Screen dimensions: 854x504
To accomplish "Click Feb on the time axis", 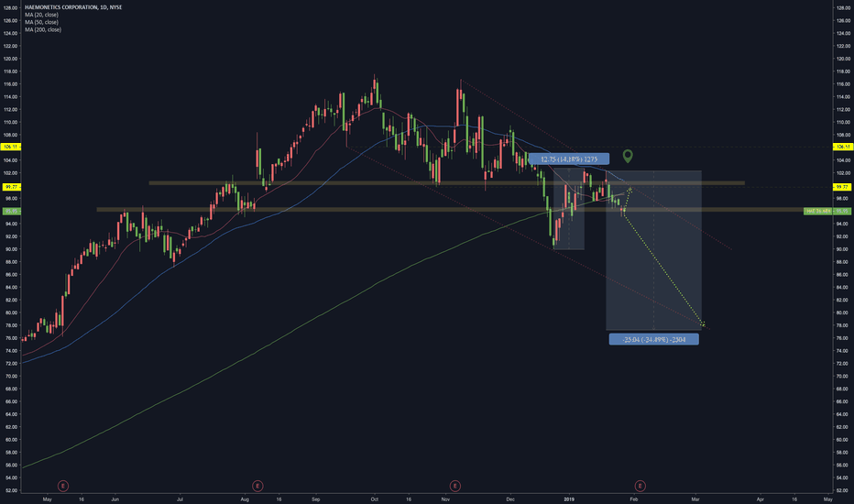I will point(633,499).
